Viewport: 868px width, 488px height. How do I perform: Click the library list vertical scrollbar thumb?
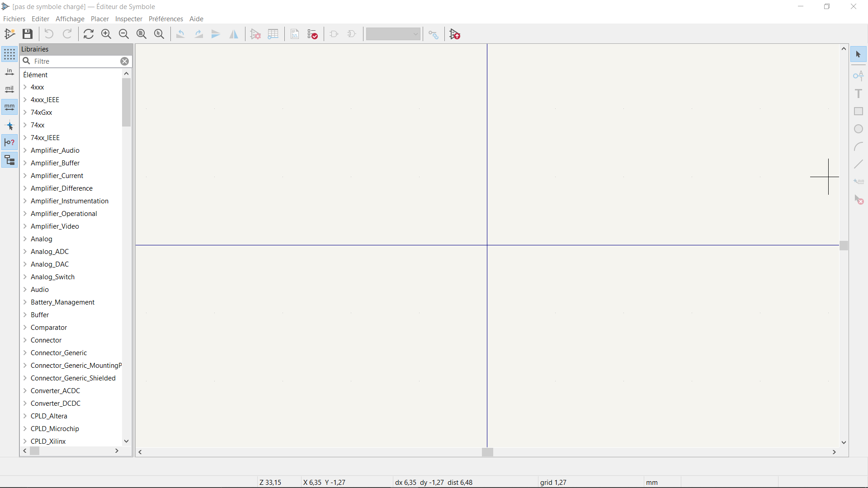126,103
